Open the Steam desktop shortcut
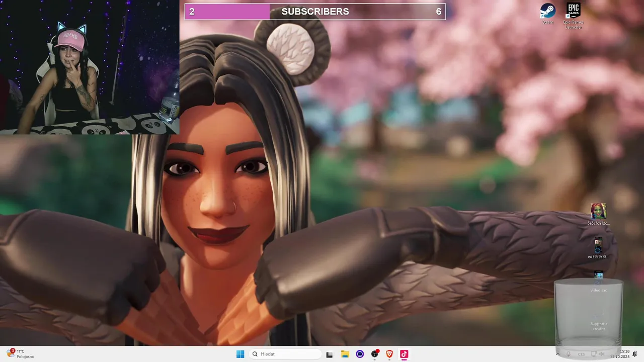Viewport: 644px width, 362px height. click(x=547, y=14)
